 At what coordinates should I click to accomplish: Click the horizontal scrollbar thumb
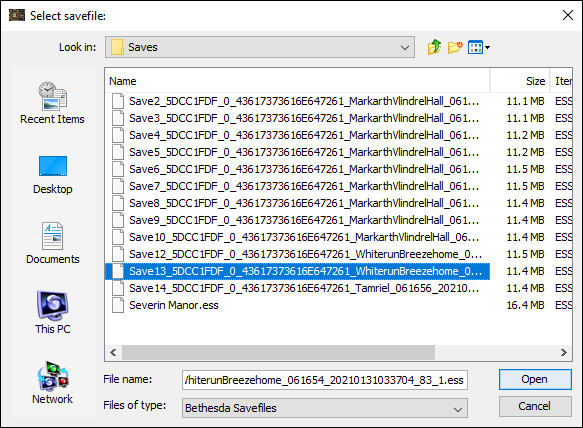(278, 352)
